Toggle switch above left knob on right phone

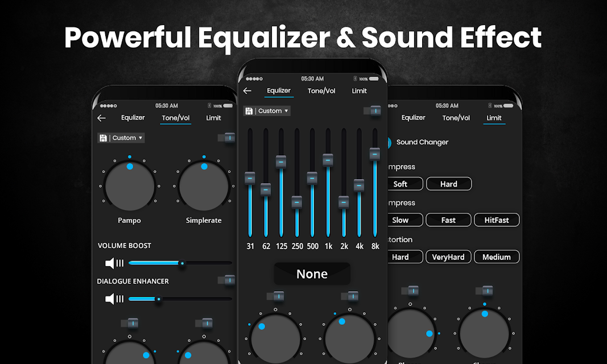click(x=410, y=291)
